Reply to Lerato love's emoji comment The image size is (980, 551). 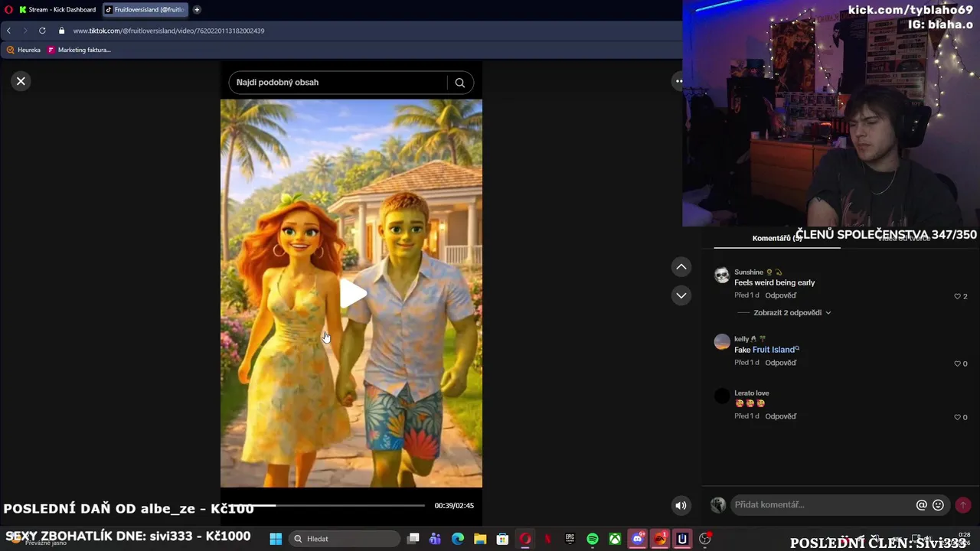(781, 416)
